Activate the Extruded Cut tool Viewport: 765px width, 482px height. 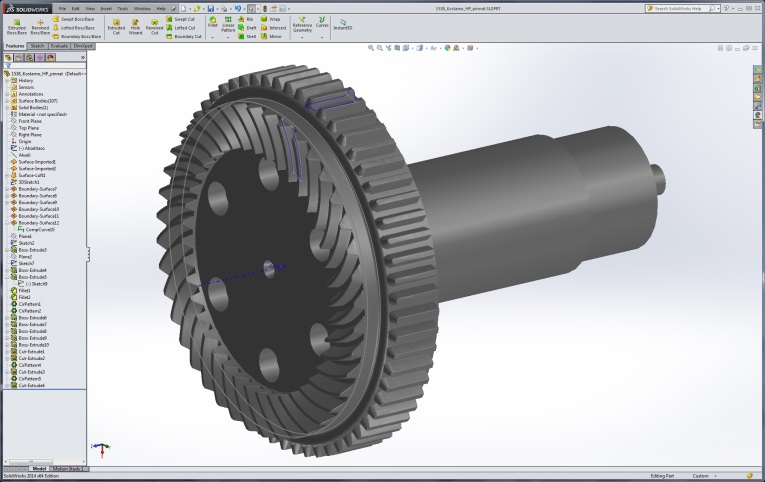(x=116, y=27)
